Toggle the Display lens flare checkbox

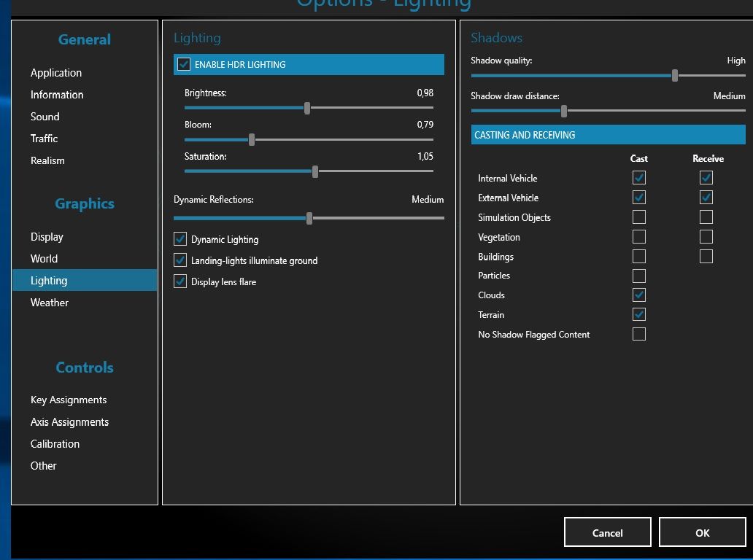point(180,281)
